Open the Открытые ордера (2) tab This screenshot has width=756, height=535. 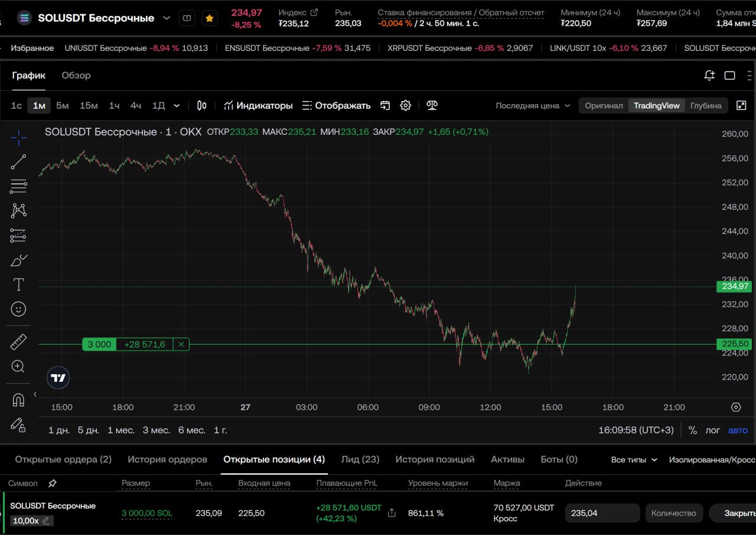tap(63, 459)
